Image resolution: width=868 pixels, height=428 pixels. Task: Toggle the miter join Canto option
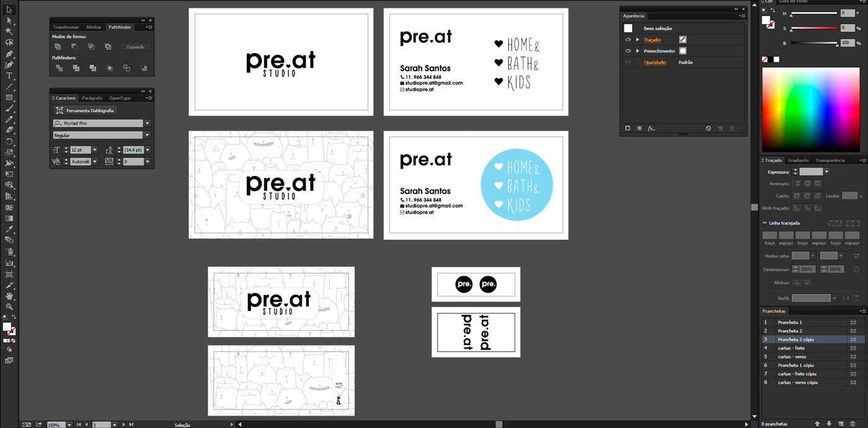(x=797, y=196)
